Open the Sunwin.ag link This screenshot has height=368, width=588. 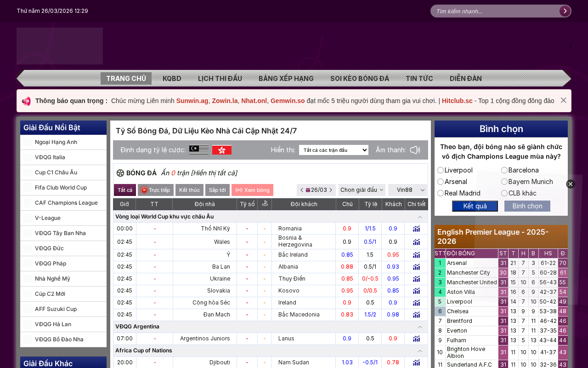(192, 101)
